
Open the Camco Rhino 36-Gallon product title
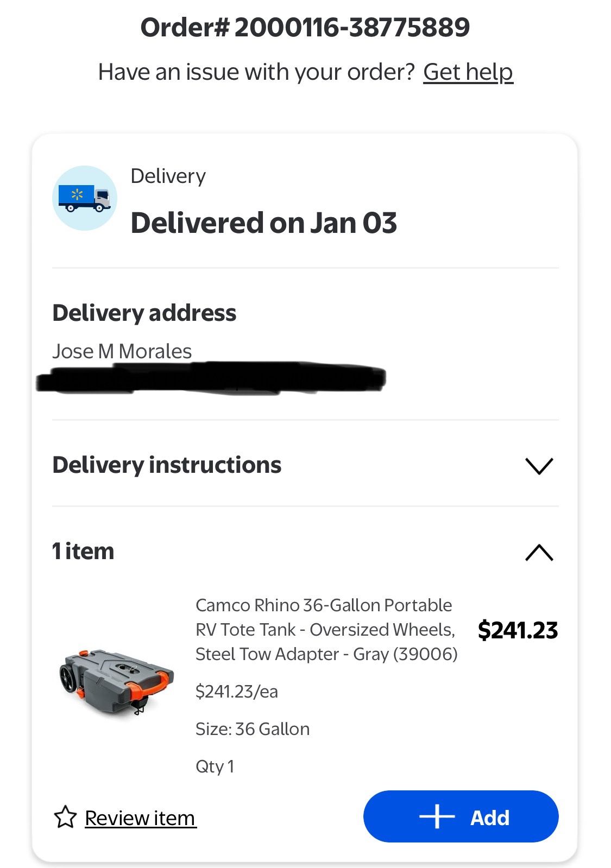[326, 630]
